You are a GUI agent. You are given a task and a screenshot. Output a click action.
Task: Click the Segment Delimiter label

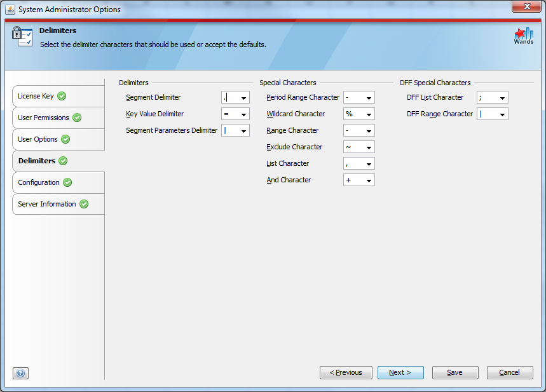(153, 97)
